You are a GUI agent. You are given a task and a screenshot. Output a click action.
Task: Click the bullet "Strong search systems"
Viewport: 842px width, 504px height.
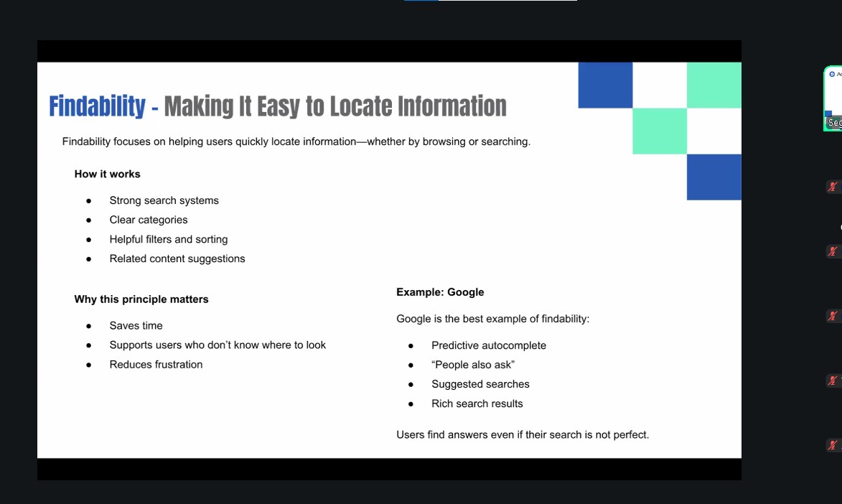pos(164,200)
